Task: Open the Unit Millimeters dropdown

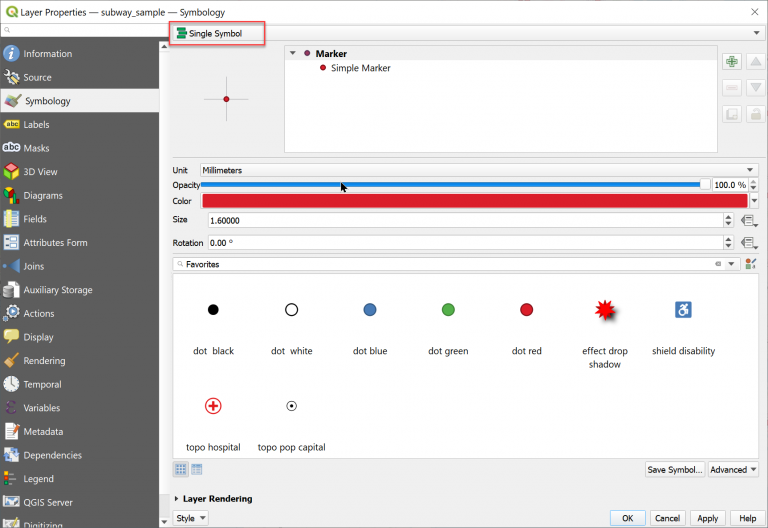Action: click(478, 170)
